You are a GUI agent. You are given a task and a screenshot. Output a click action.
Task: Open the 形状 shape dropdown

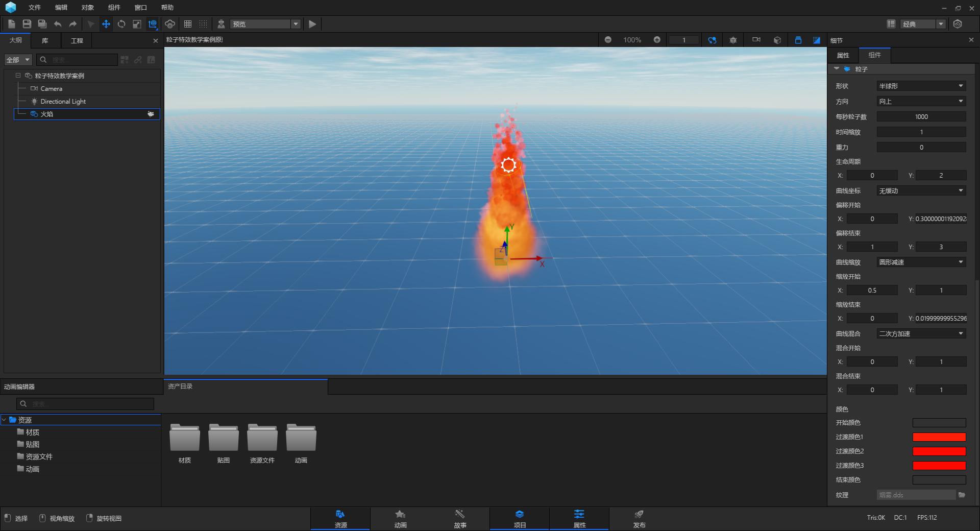921,86
